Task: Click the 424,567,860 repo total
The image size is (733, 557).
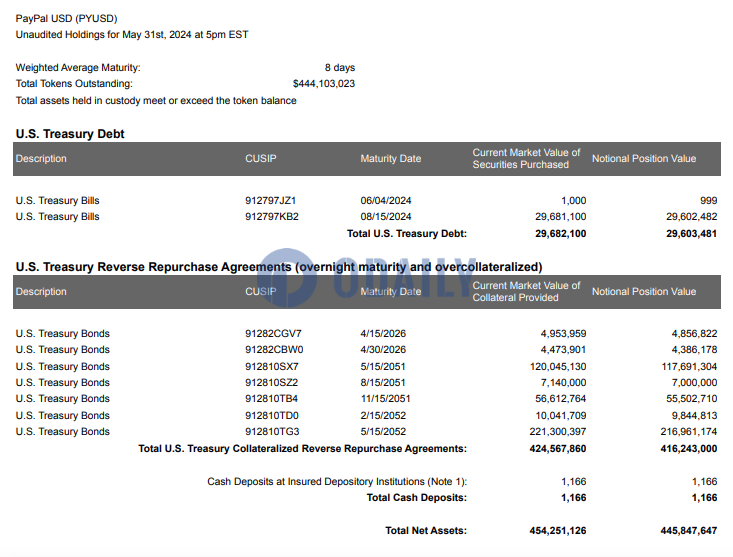Action: [558, 449]
